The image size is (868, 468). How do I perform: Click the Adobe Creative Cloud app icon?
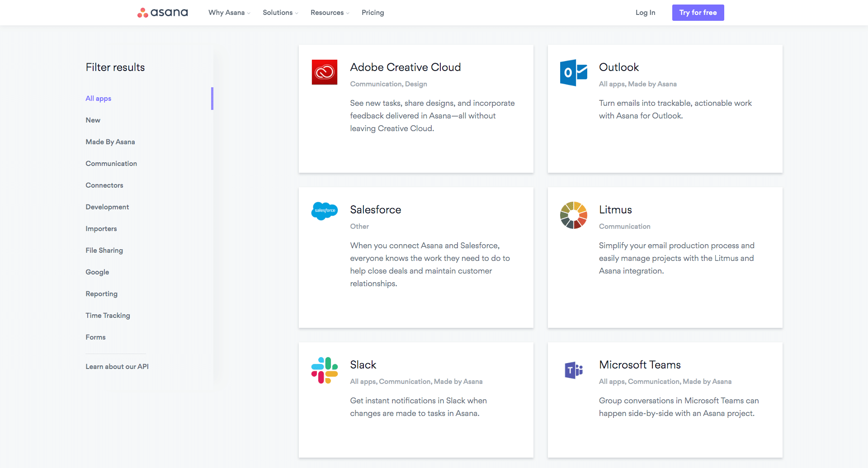point(324,72)
